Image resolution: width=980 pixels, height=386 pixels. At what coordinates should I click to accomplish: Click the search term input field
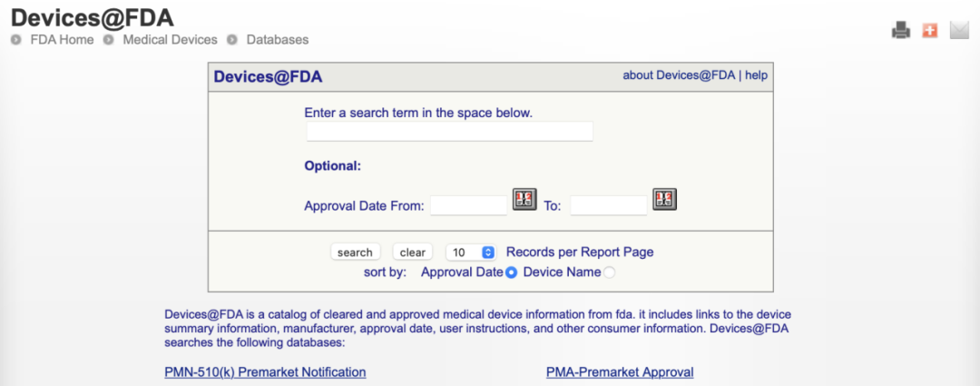coord(449,132)
